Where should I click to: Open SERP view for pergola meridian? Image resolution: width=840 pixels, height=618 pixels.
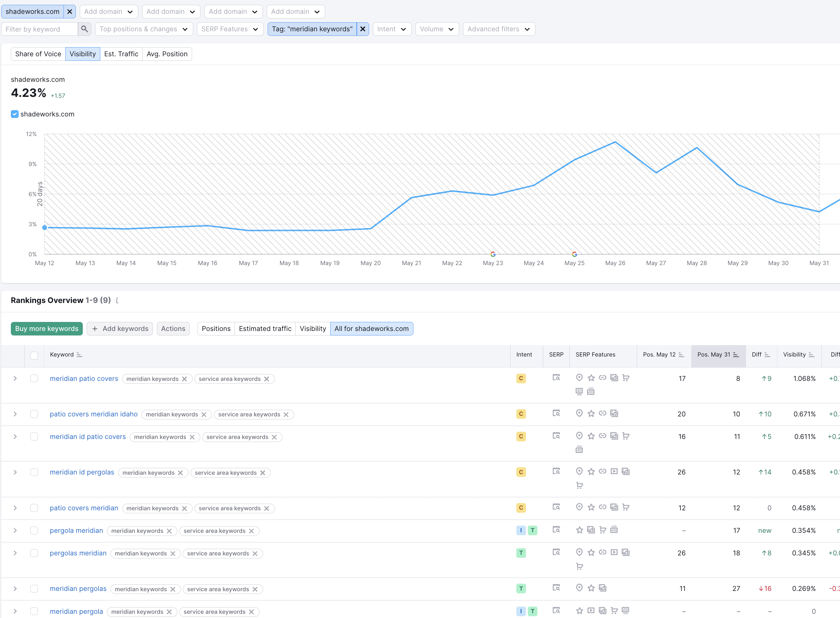coord(556,530)
